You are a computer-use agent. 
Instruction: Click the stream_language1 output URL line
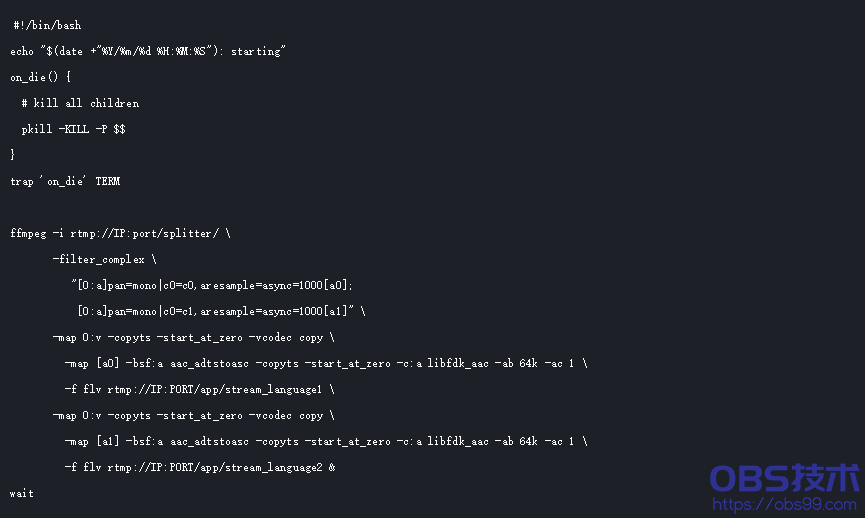click(200, 389)
